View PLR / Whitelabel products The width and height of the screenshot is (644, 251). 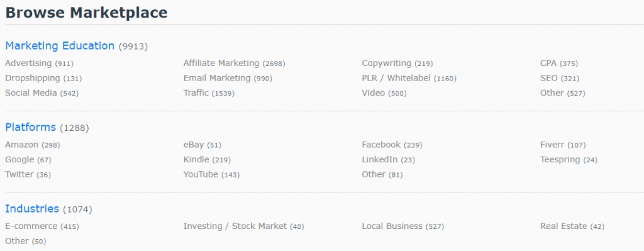click(396, 78)
